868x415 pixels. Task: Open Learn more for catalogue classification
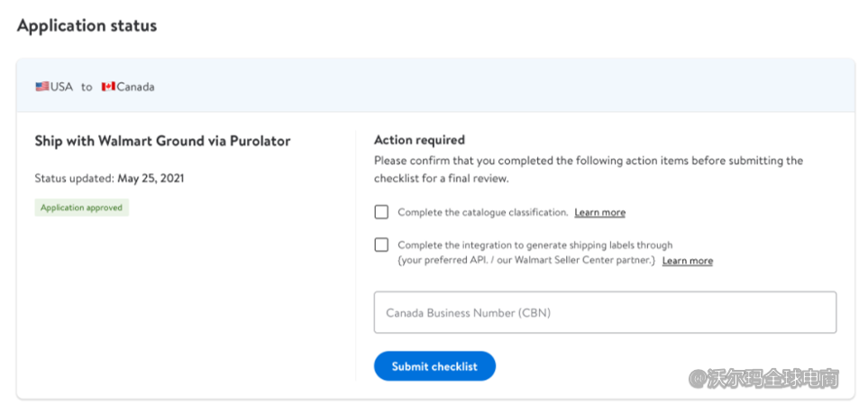[599, 213]
